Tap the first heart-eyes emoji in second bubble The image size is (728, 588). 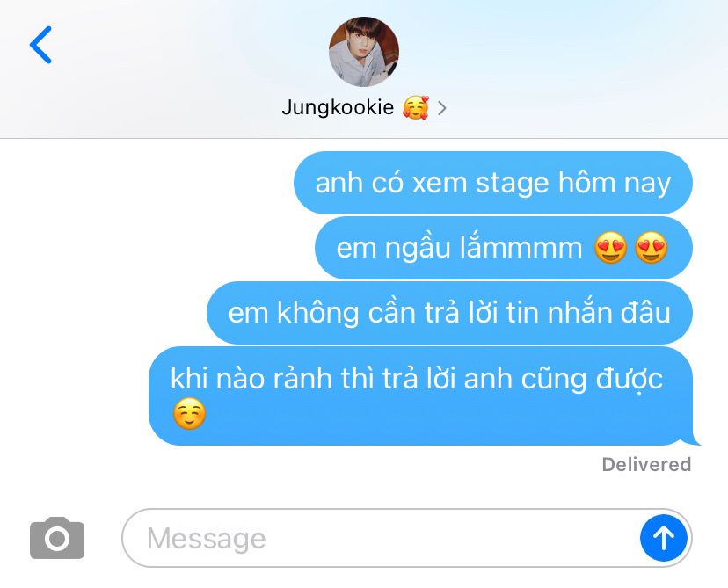(610, 247)
